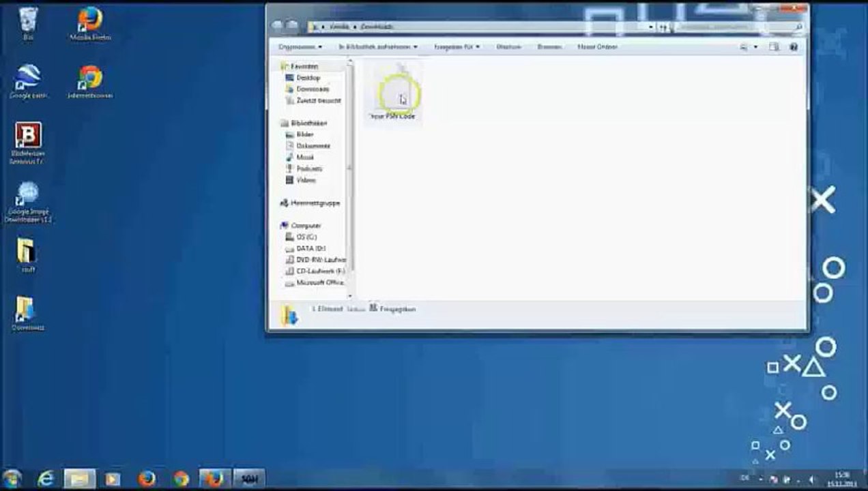This screenshot has height=491, width=868.
Task: Click the Explorer back arrow button
Action: click(x=277, y=26)
